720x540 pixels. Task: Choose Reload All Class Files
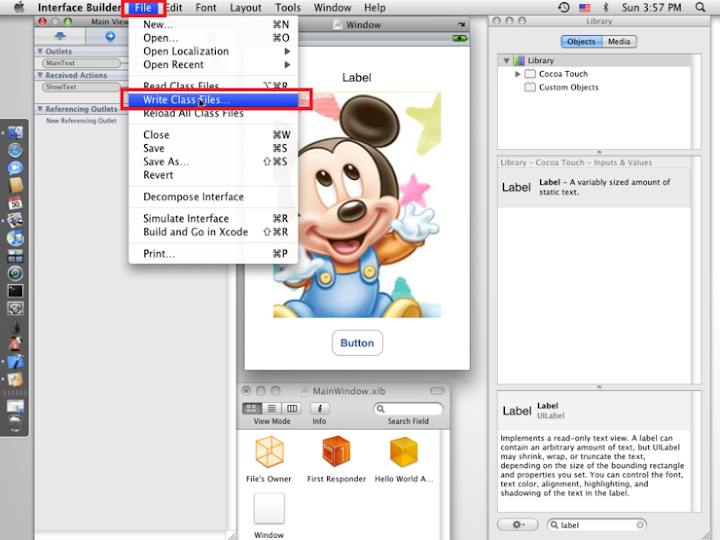tap(214, 113)
